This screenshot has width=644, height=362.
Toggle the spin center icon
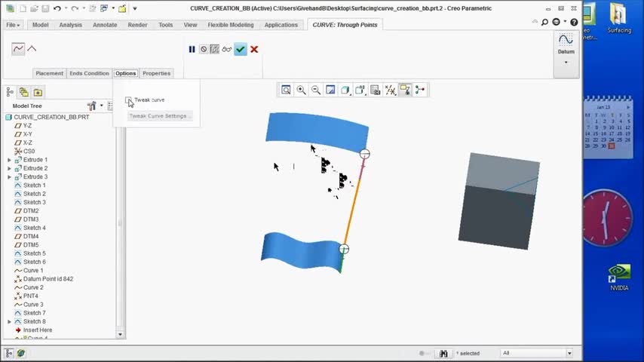pos(420,90)
